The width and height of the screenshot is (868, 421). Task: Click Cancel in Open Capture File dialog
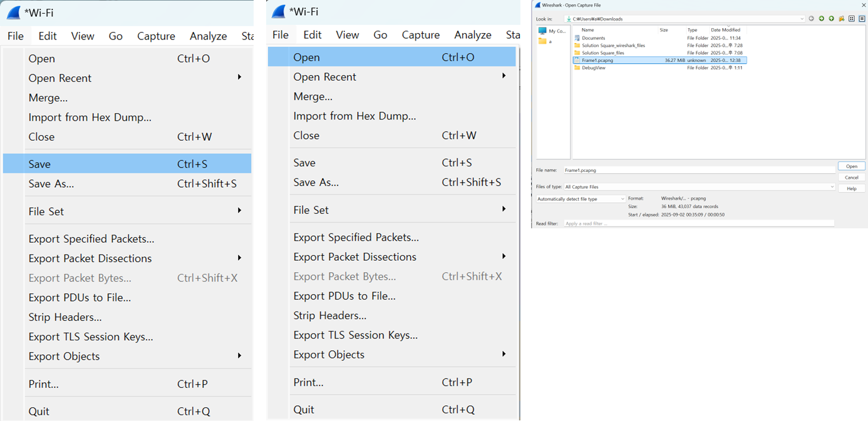[852, 178]
